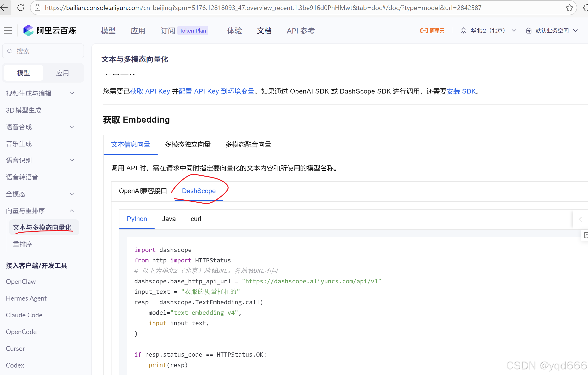Open the 订阅 top menu
The width and height of the screenshot is (588, 375).
tap(168, 30)
